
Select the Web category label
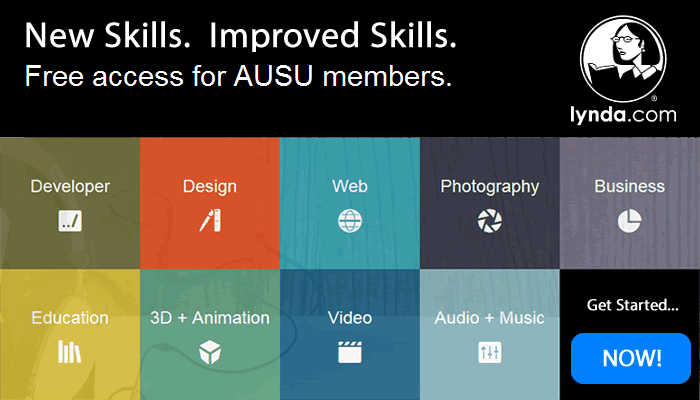pos(350,186)
